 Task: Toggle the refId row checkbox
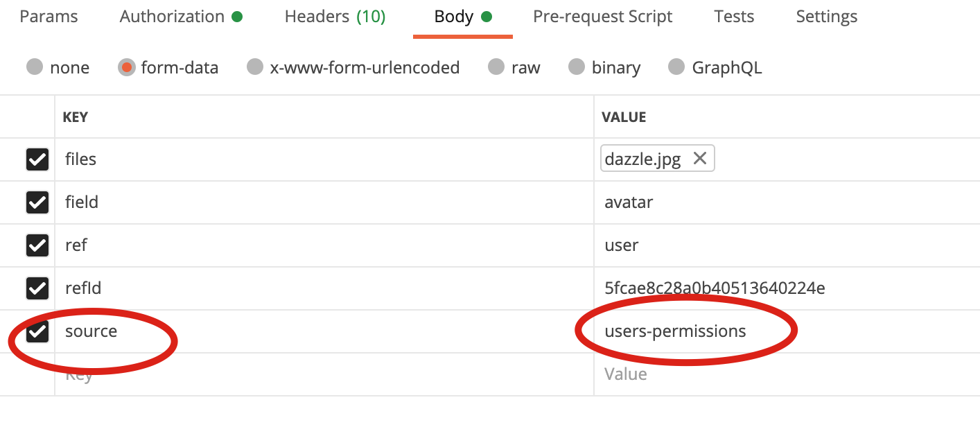tap(37, 288)
